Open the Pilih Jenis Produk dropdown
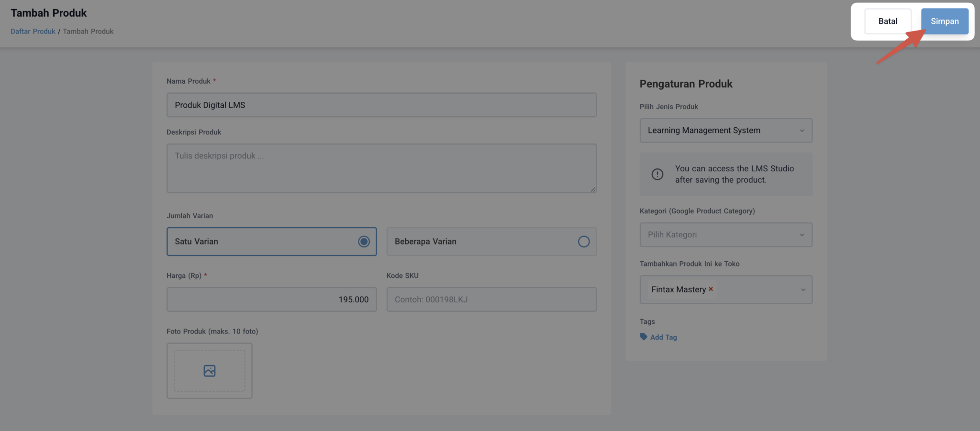The width and height of the screenshot is (980, 431). click(725, 130)
